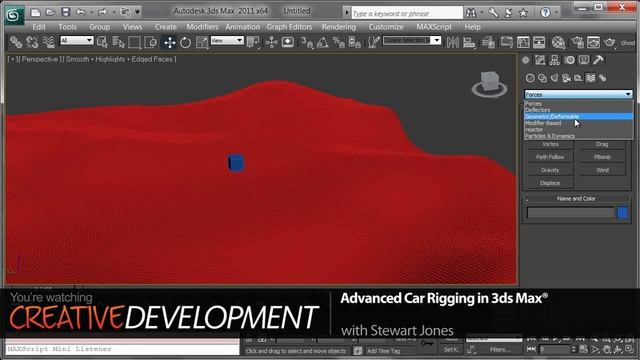Open the 3ds Max application menu logo
This screenshot has width=640, height=360.
point(14,14)
